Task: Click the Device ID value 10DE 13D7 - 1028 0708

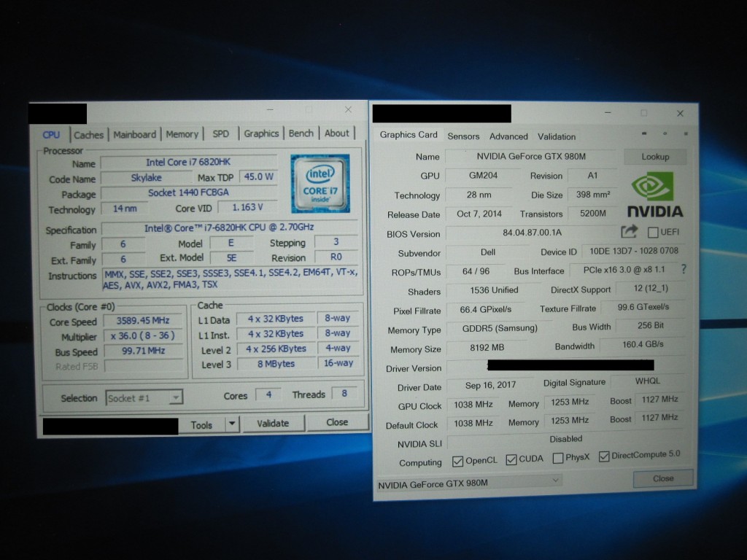Action: tap(634, 251)
